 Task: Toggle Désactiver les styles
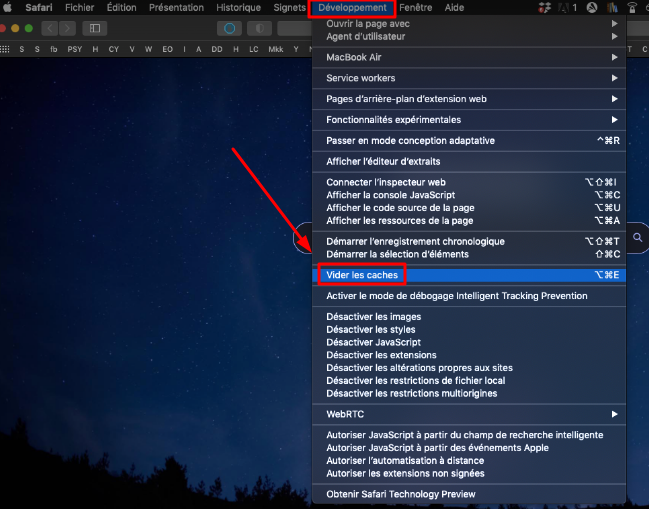[469, 329]
